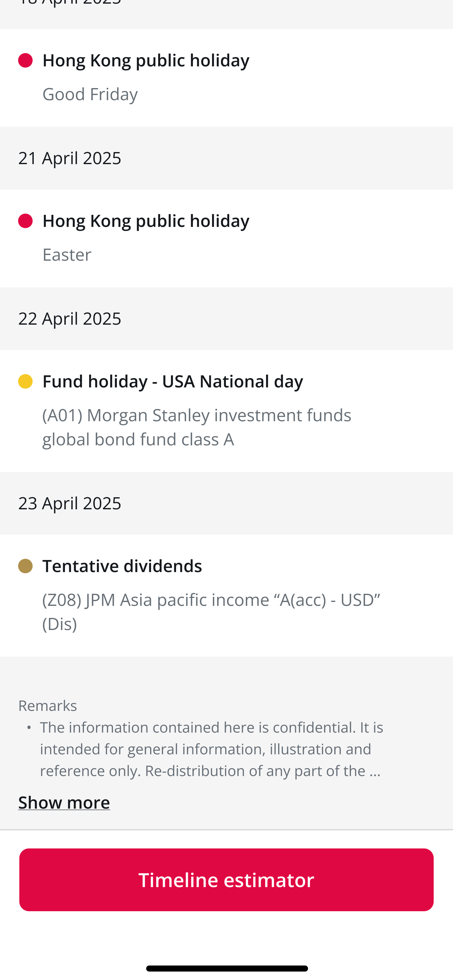453x980 pixels.
Task: Click the Remarks heading
Action: [48, 706]
